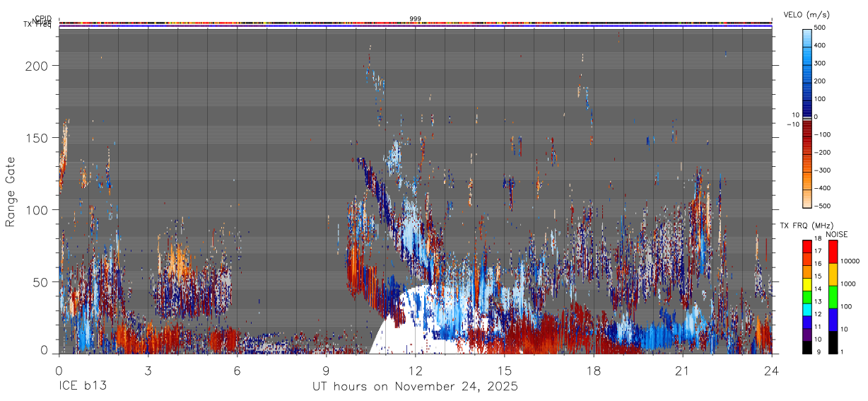Screen dimensions: 868x401
Task: Select the "VELO (m/s)" color bar title
Action: pos(807,15)
